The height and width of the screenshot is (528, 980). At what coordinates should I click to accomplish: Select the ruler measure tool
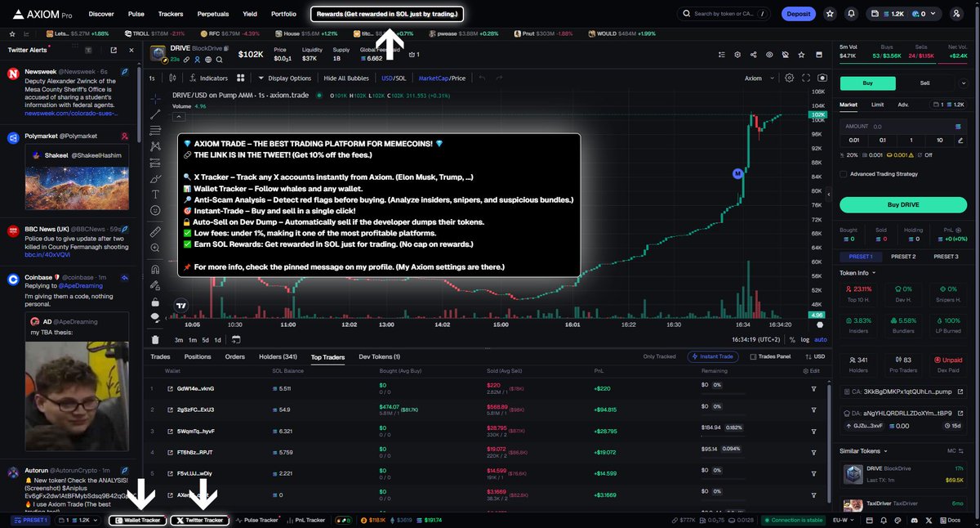[155, 233]
